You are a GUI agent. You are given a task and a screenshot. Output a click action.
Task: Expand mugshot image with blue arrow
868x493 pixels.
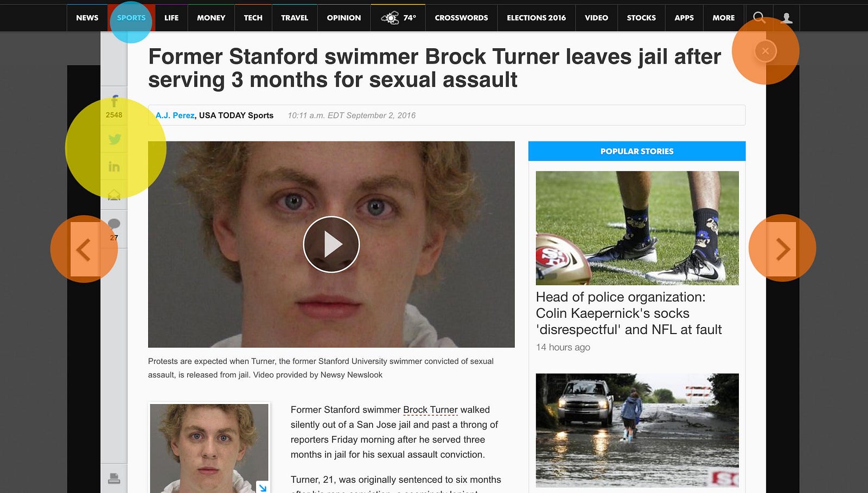[x=263, y=487]
